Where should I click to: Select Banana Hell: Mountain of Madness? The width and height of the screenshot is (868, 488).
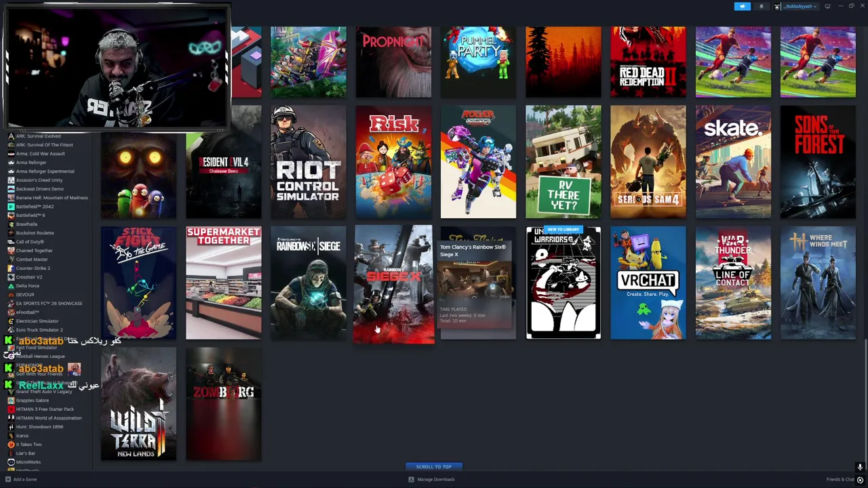pyautogui.click(x=52, y=198)
